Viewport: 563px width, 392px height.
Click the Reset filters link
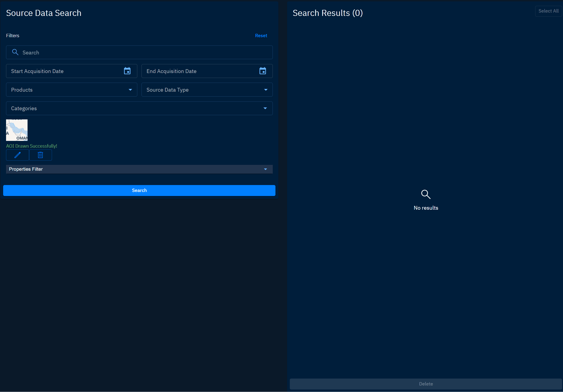coord(261,36)
